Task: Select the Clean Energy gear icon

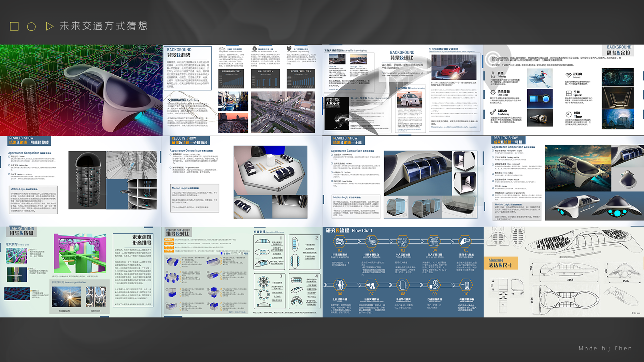Action: pyautogui.click(x=493, y=92)
